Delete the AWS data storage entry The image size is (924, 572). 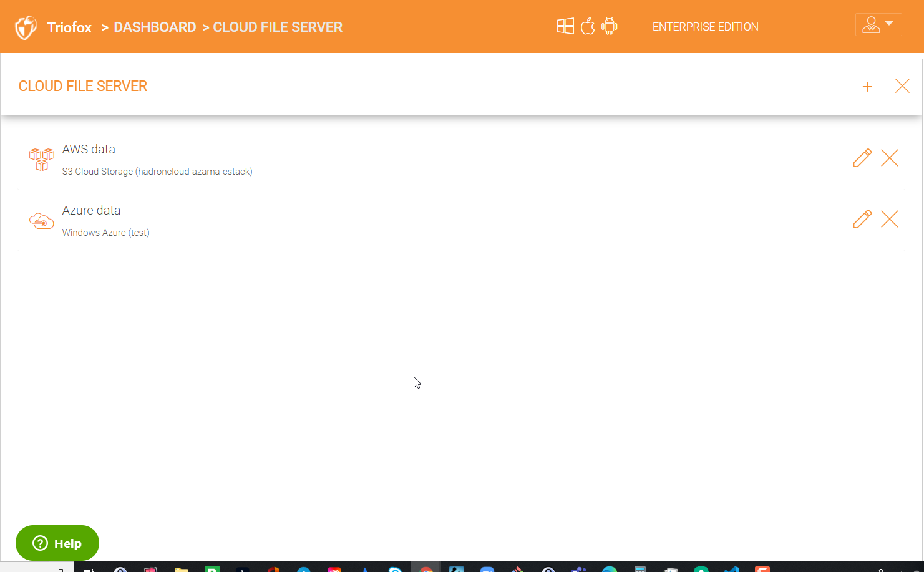[x=890, y=158]
